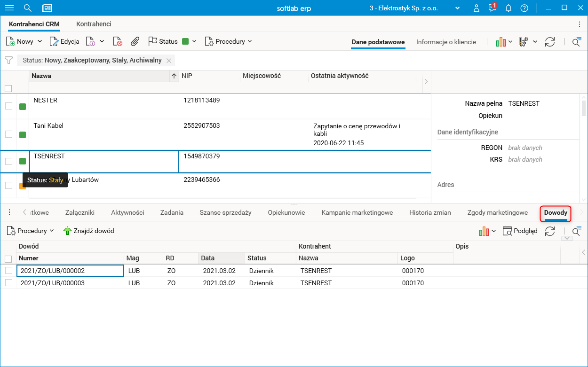Open the Historia zmian tab
The width and height of the screenshot is (588, 367).
[430, 212]
